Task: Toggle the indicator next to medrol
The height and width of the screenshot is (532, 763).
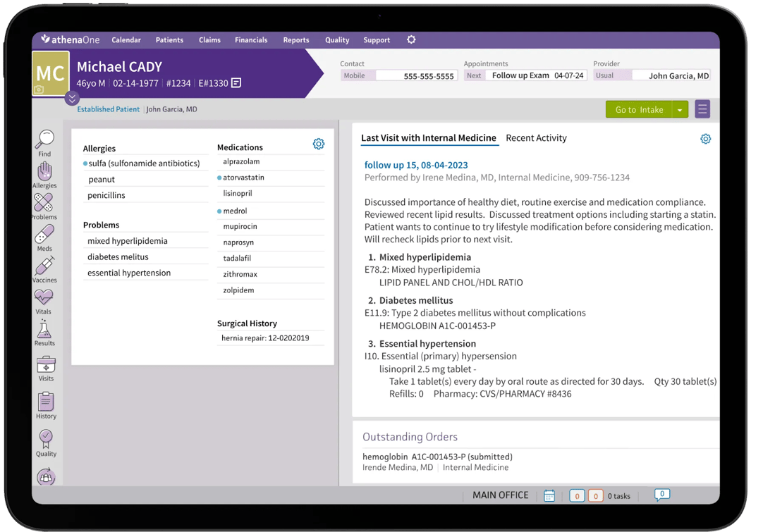Action: coord(221,211)
